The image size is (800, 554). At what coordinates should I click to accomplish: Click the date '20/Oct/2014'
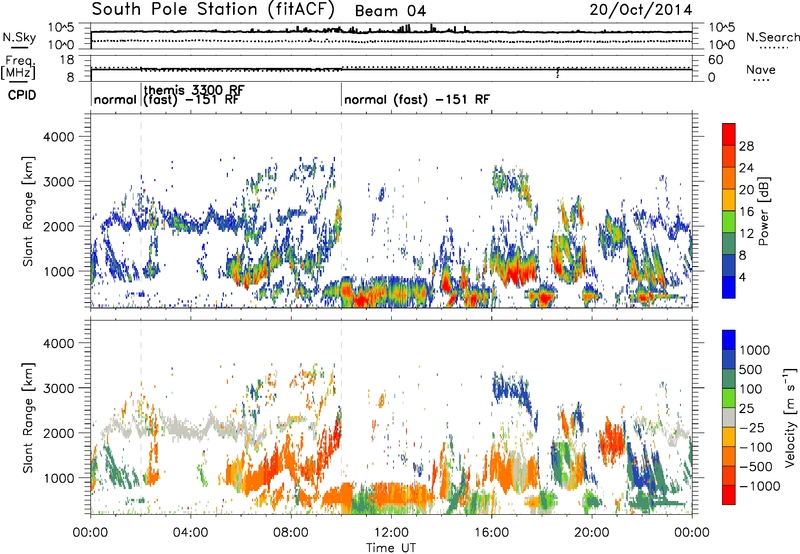pos(641,10)
